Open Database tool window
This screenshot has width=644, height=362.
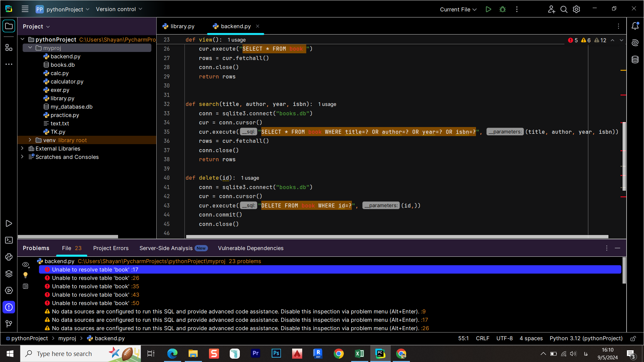click(635, 60)
